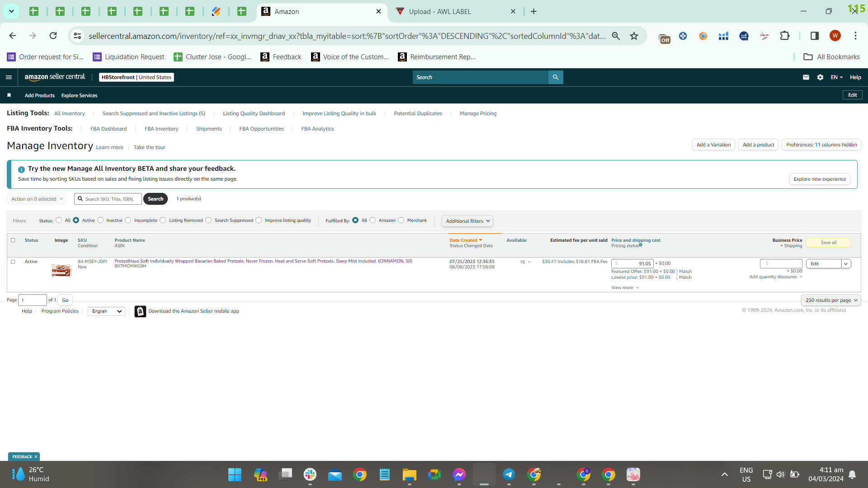The width and height of the screenshot is (868, 488).
Task: Reload the current browser page
Action: (x=53, y=36)
